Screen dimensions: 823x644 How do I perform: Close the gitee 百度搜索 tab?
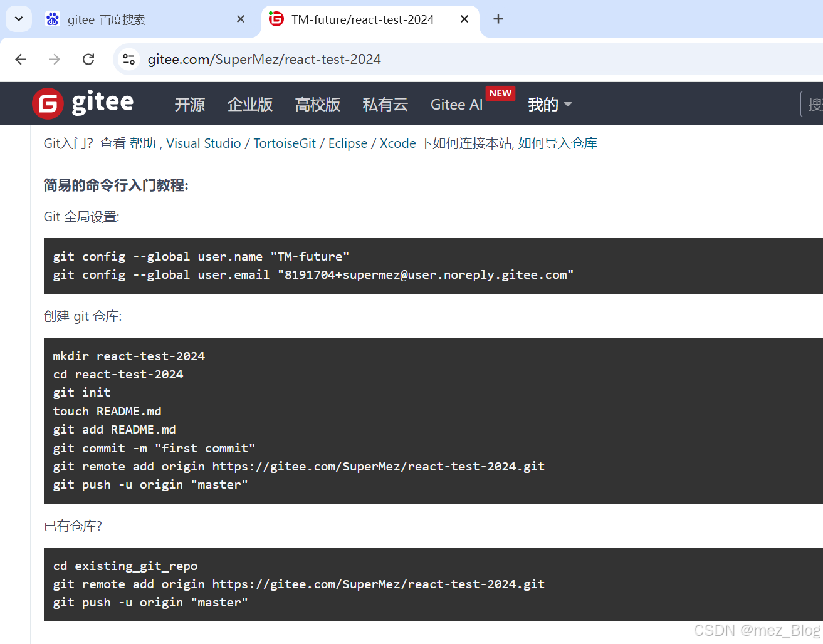point(241,19)
